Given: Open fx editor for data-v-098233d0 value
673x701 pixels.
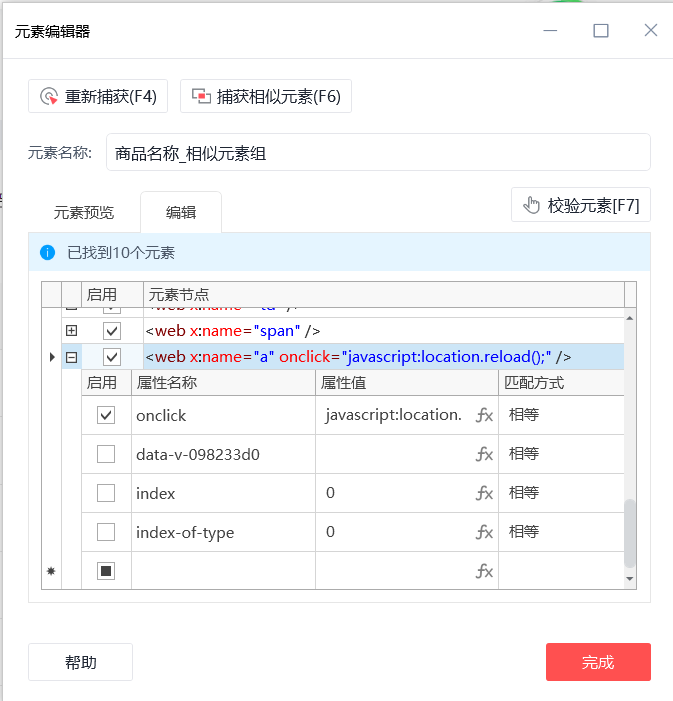Looking at the screenshot, I should click(x=484, y=454).
